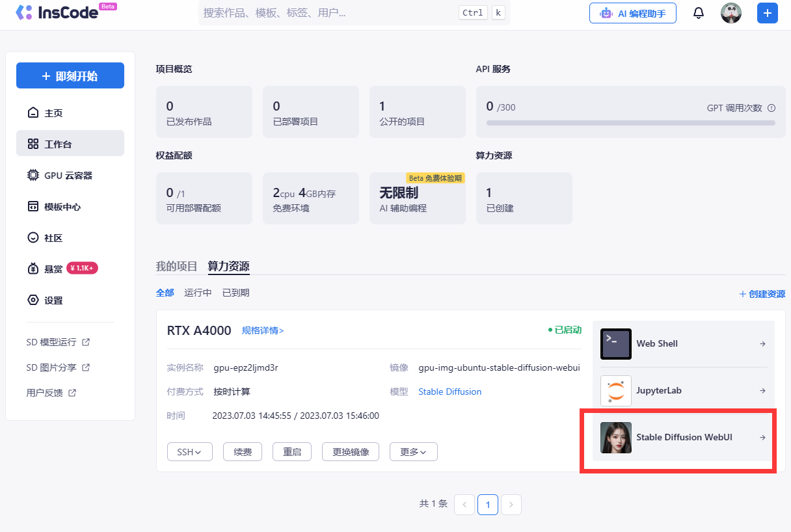Go to next page arrow

tap(511, 504)
